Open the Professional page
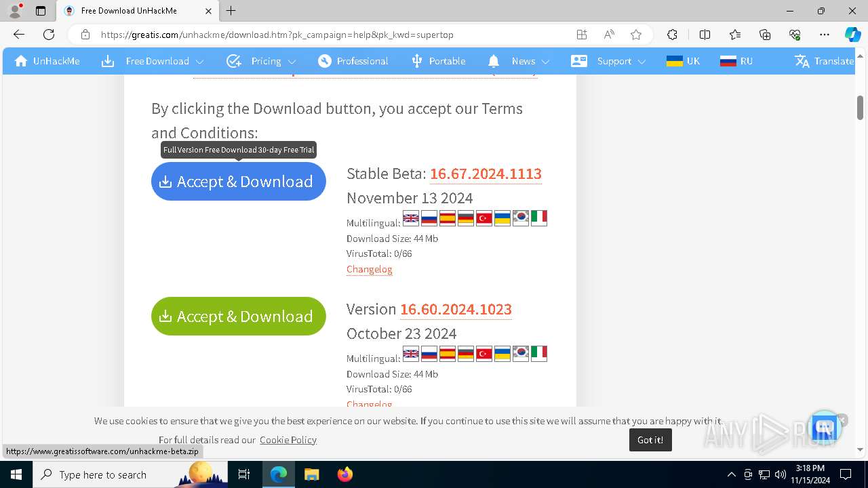This screenshot has width=868, height=488. coord(353,61)
